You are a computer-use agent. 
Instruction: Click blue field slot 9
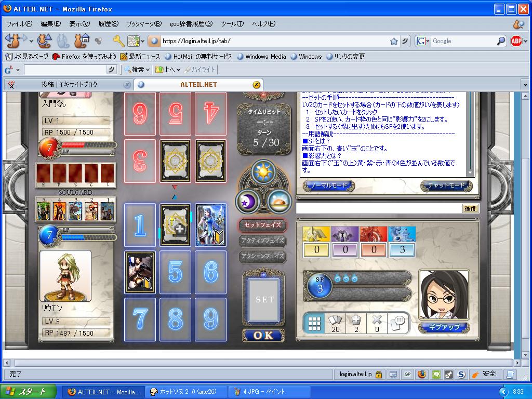[x=211, y=320]
